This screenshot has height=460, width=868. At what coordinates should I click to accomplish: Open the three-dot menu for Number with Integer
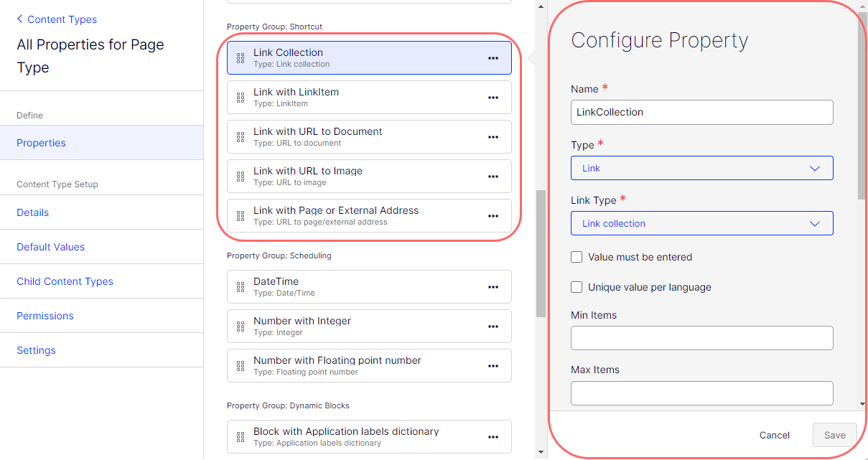coord(493,327)
